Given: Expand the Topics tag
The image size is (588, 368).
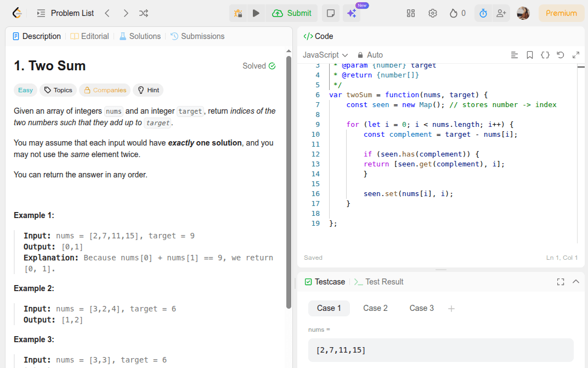Looking at the screenshot, I should [58, 90].
